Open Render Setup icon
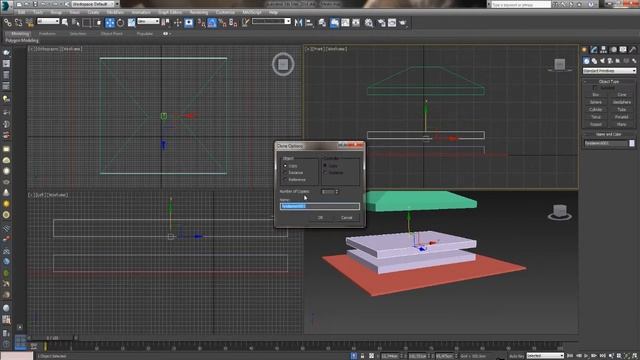640x360 pixels. point(381,23)
